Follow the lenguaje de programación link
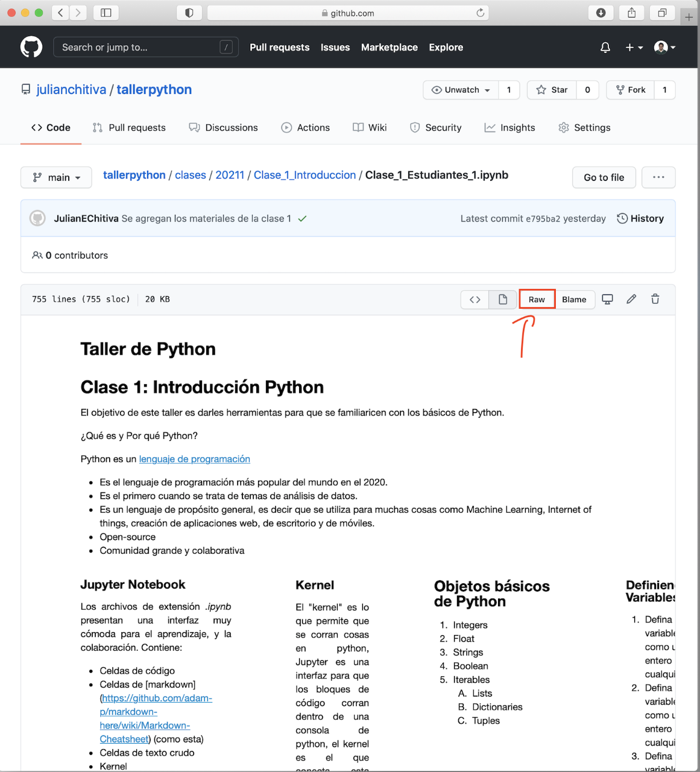 (x=194, y=459)
